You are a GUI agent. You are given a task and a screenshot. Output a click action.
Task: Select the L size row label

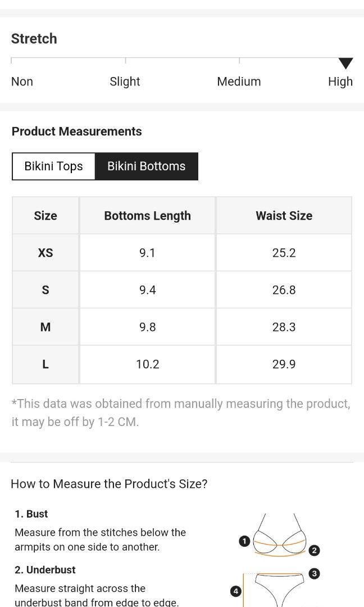click(x=46, y=364)
